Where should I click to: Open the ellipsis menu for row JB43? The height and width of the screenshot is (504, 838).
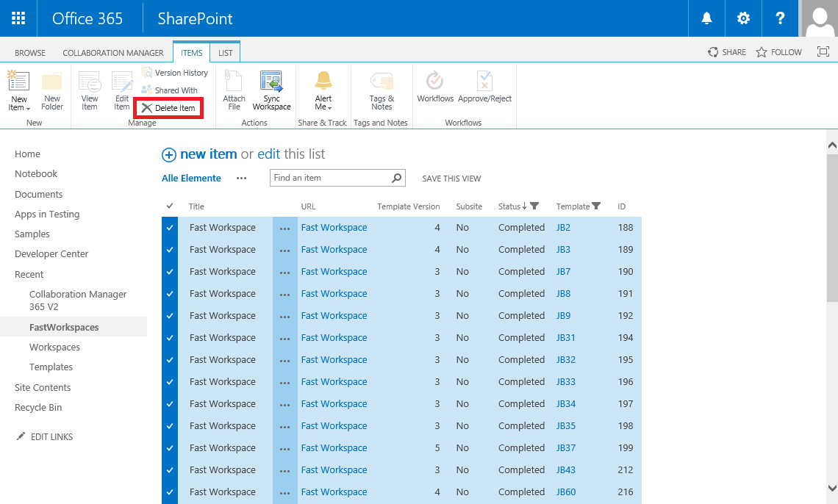click(285, 470)
